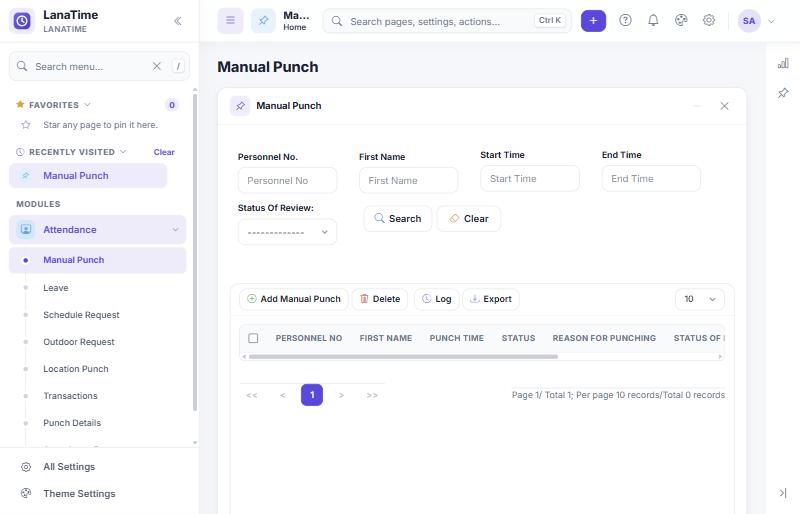Close the Manual Punch card
The image size is (800, 514).
tap(724, 106)
